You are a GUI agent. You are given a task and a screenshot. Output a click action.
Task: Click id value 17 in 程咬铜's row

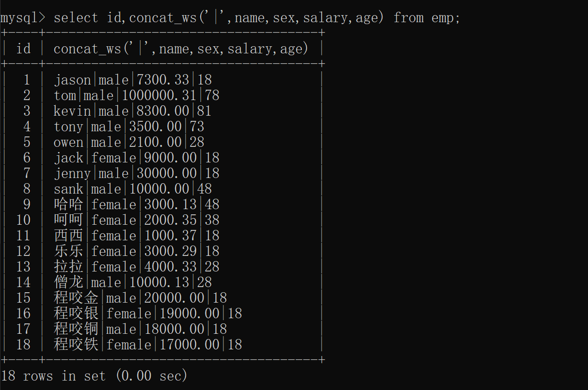[23, 329]
